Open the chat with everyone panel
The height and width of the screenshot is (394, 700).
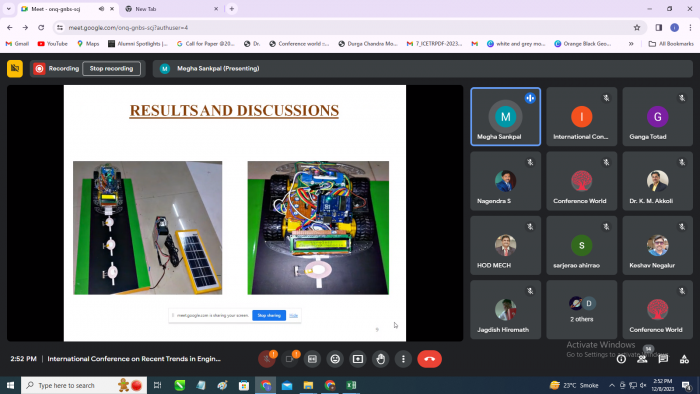tap(663, 359)
